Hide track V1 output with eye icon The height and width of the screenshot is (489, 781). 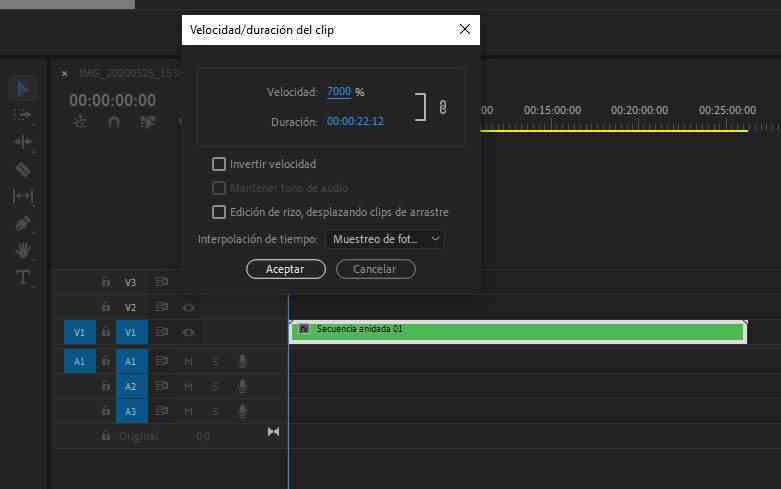(188, 332)
